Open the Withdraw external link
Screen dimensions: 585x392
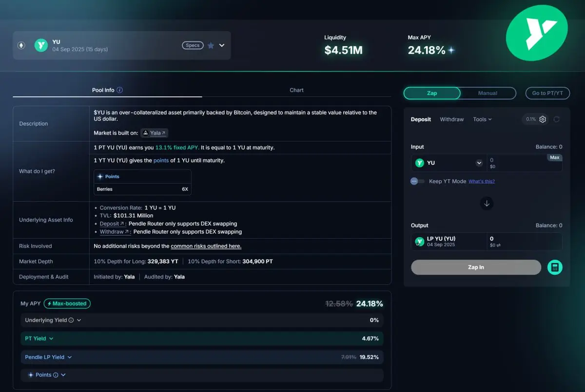coord(116,232)
